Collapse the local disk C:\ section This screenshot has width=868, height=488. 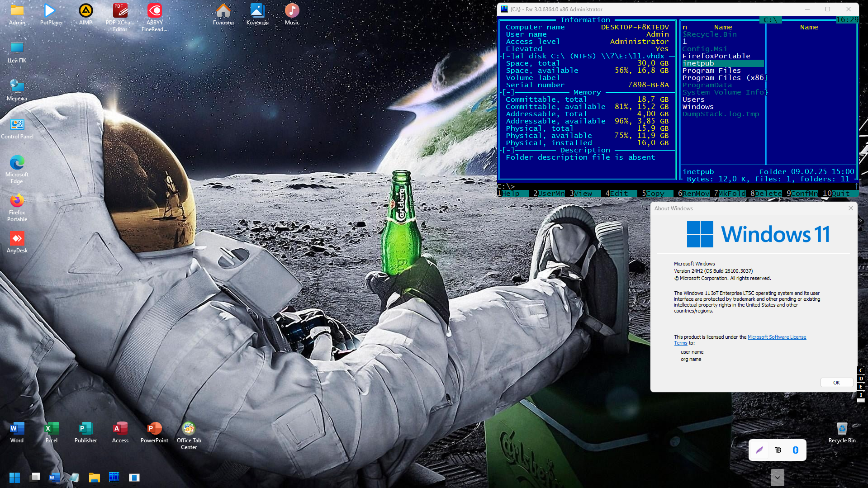pyautogui.click(x=508, y=56)
